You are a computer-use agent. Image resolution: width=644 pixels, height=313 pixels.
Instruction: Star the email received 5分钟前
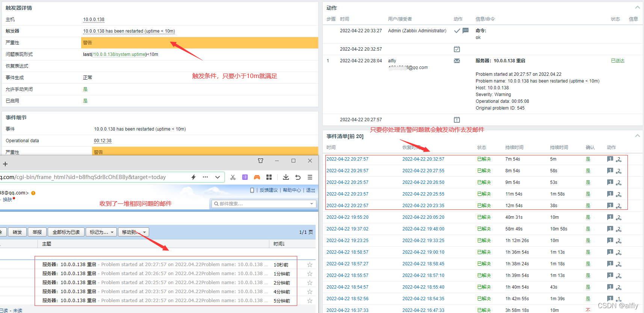click(x=310, y=301)
